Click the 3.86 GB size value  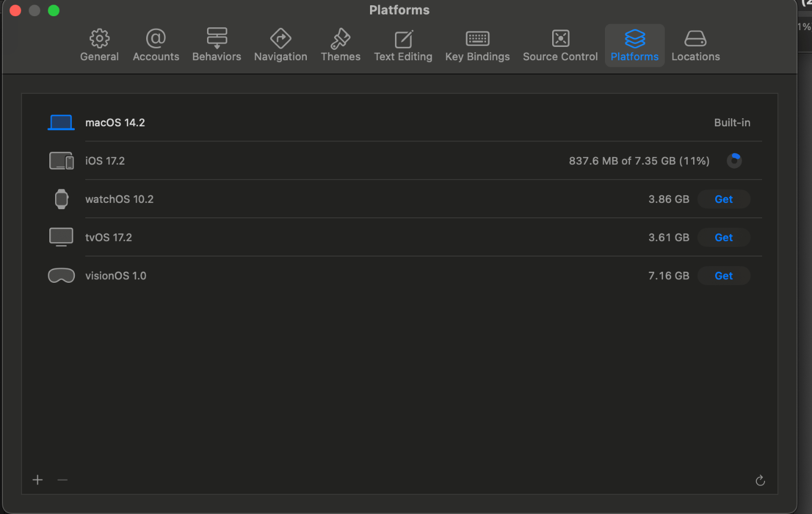pyautogui.click(x=669, y=199)
